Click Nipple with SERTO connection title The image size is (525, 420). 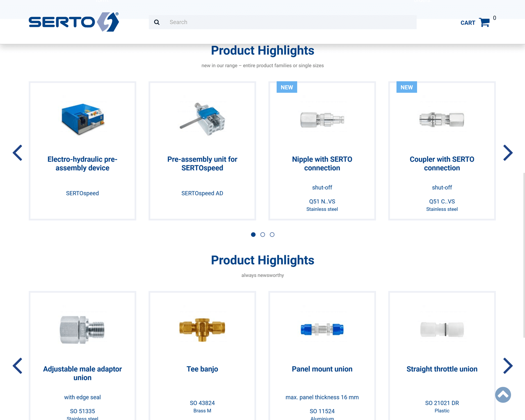(322, 164)
